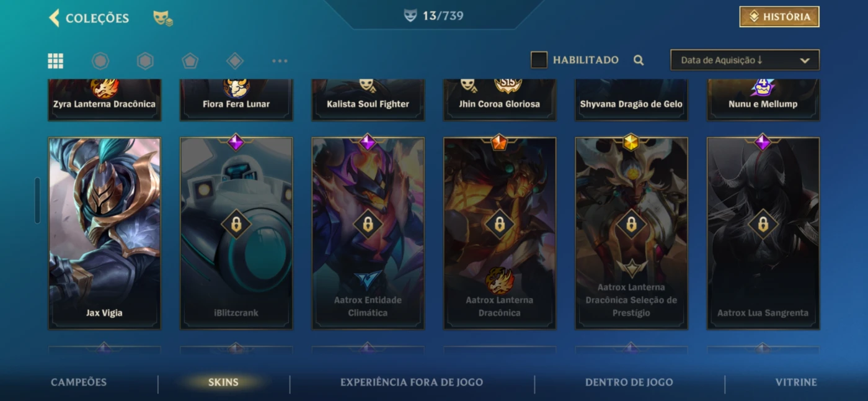Expand sort options with the chevron arrow
Screen dimensions: 868x401
click(x=805, y=61)
